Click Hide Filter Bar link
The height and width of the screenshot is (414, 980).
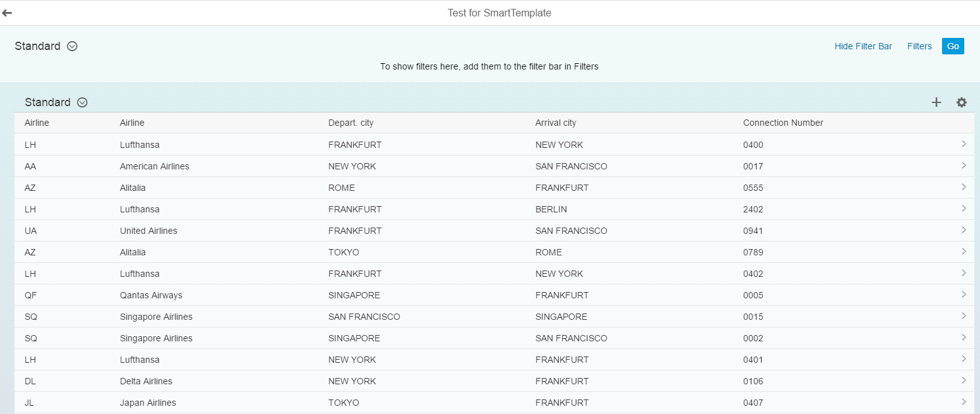click(863, 46)
